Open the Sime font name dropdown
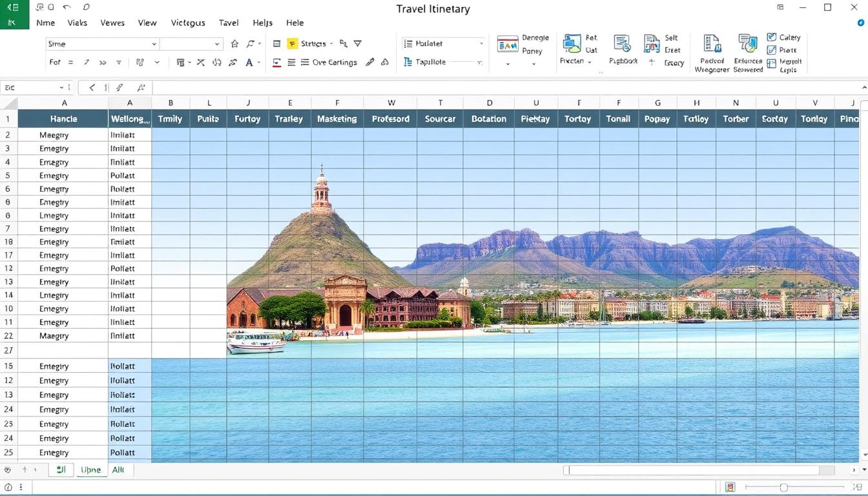 click(154, 44)
